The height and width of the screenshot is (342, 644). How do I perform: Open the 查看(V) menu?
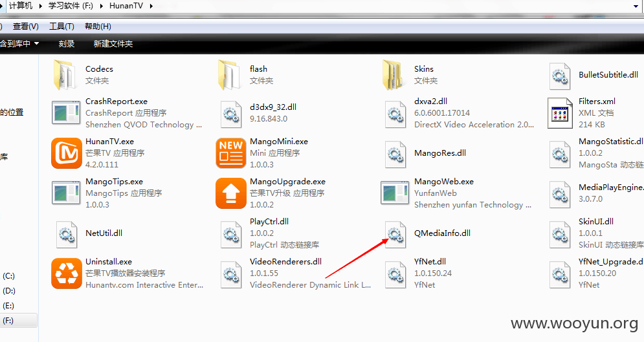[25, 27]
